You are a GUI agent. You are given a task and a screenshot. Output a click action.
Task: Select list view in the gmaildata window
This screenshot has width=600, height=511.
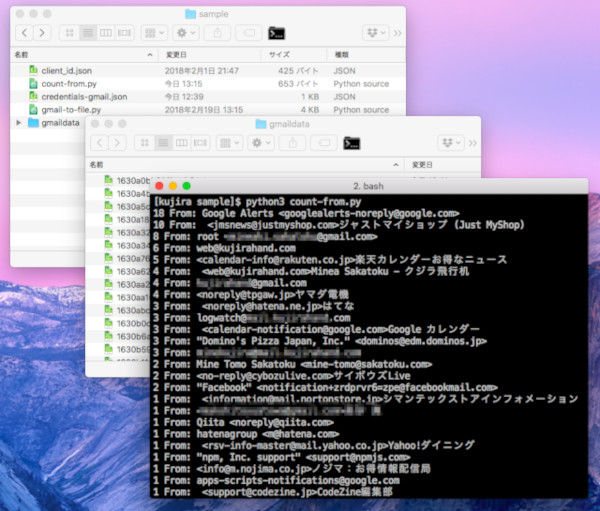[x=162, y=143]
